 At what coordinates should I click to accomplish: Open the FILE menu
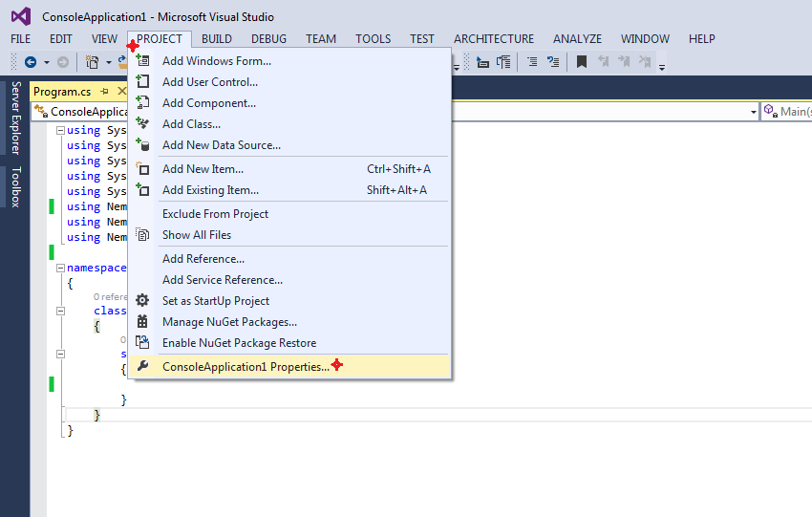click(21, 39)
